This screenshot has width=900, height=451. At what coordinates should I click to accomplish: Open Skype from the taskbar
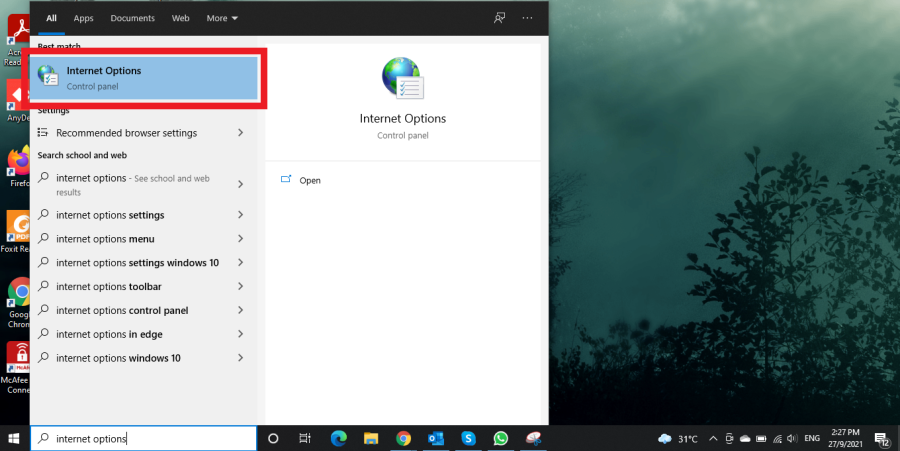pos(468,438)
